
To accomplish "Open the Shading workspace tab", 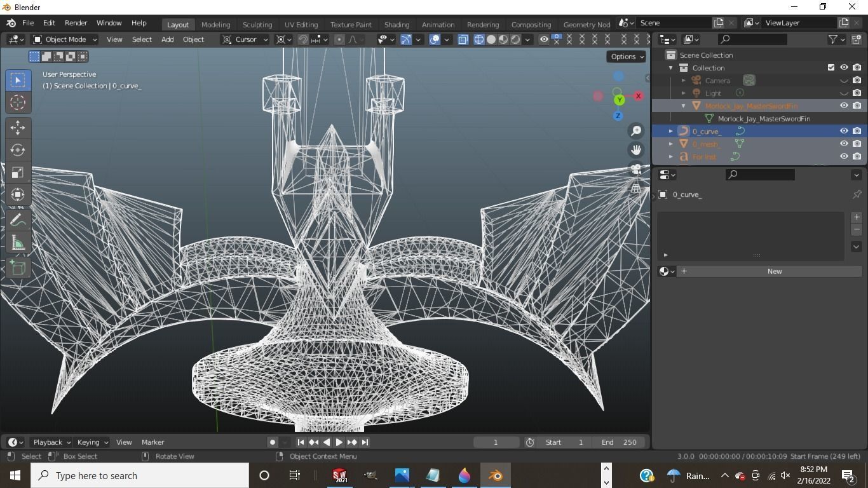I will click(x=397, y=24).
